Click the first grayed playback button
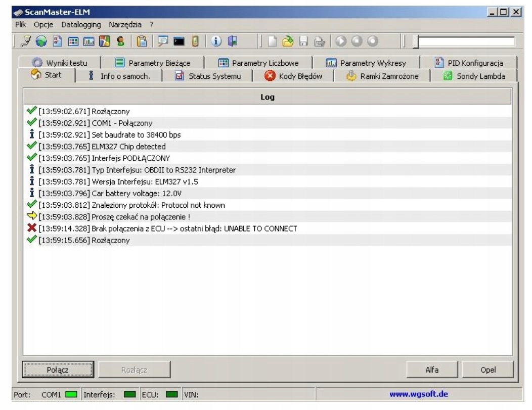Image resolution: width=532 pixels, height=410 pixels. (x=341, y=41)
